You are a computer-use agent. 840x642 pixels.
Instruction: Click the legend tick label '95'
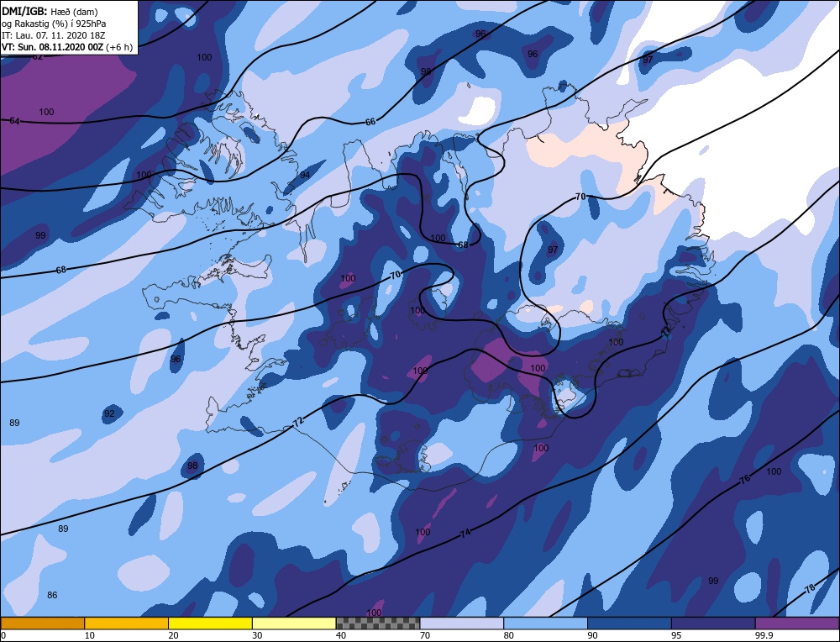click(x=676, y=635)
